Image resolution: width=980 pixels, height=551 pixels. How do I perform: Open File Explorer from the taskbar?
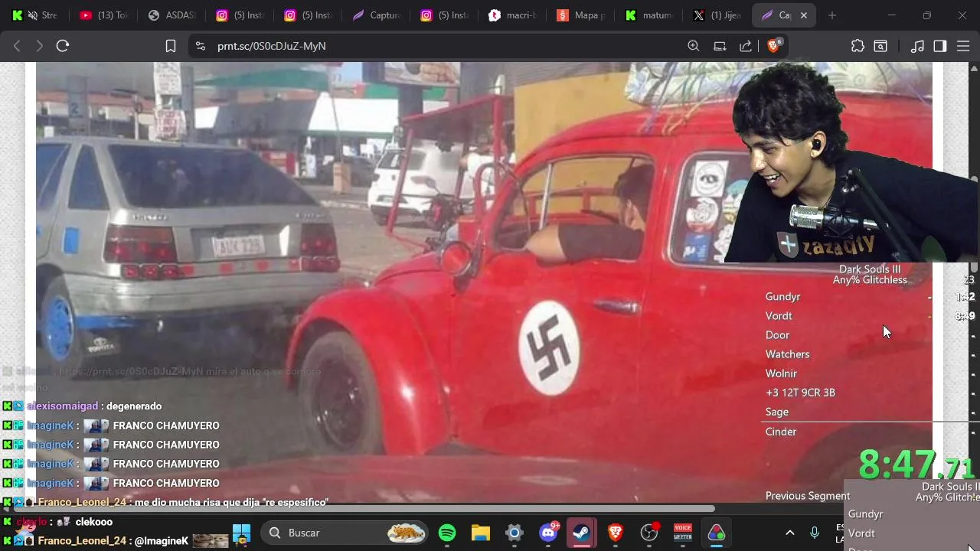click(x=481, y=533)
